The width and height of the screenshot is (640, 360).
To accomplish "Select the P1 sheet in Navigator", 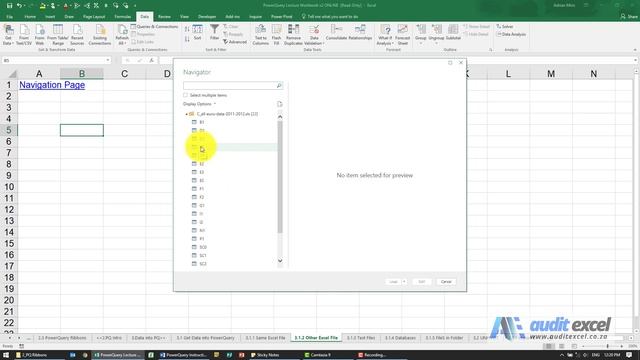I will [x=202, y=239].
